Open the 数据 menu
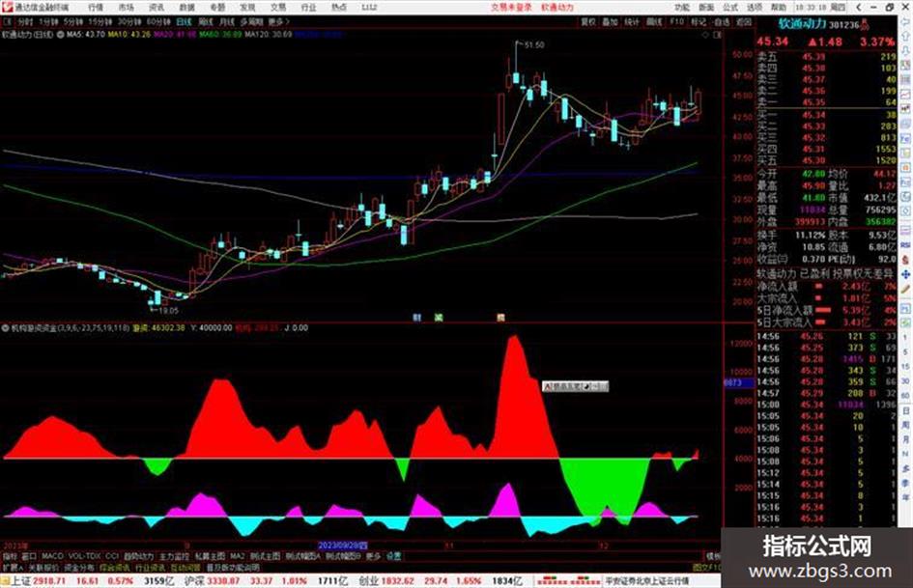 click(x=186, y=8)
